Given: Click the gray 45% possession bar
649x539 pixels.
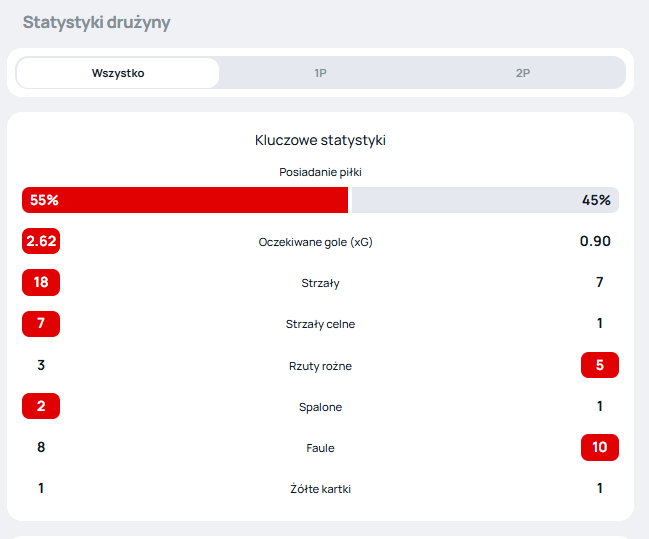Looking at the screenshot, I should click(x=485, y=200).
